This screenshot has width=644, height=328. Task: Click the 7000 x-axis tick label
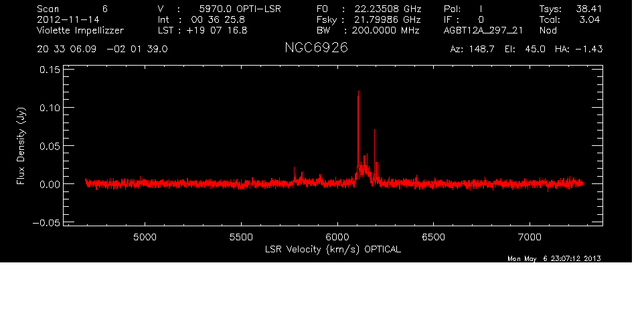click(530, 237)
